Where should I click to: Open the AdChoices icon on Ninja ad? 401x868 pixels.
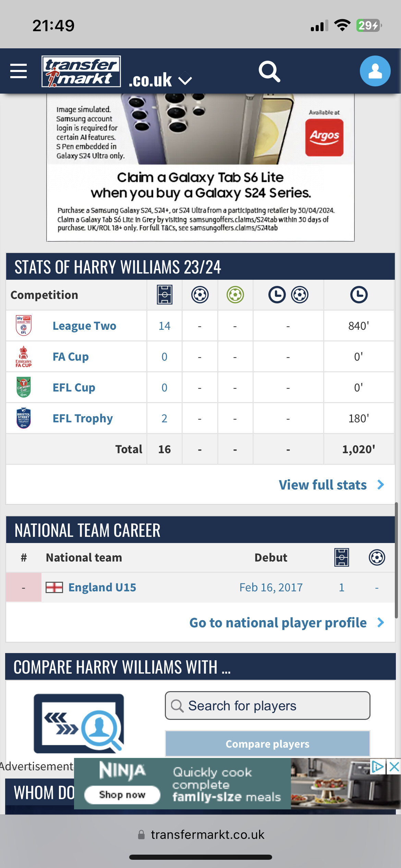377,767
